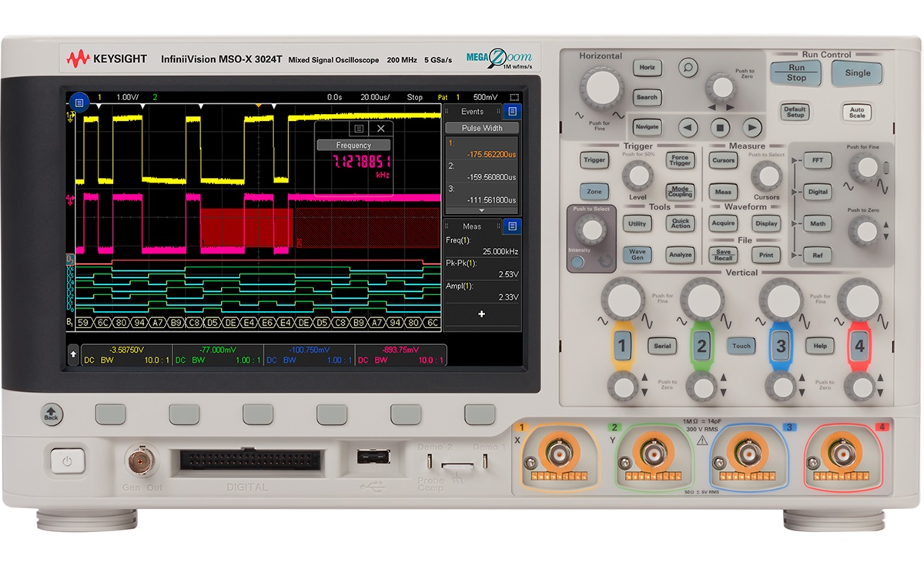The image size is (924, 566).
Task: Open the Frequency selector in the counter popup
Action: click(x=353, y=145)
